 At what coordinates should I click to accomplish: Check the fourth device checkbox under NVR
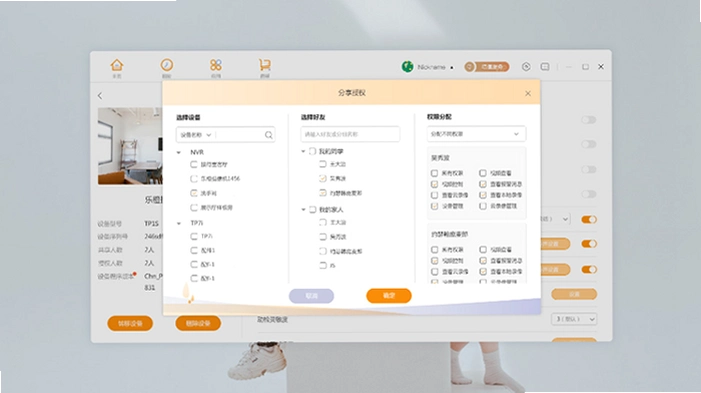pos(194,207)
